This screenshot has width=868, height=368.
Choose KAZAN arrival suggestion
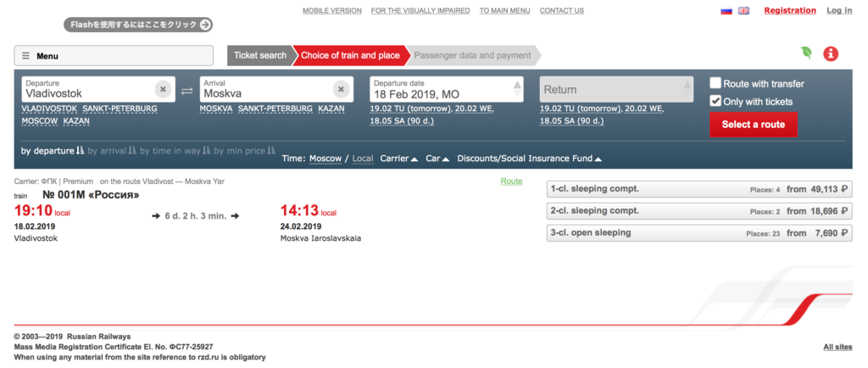point(331,109)
